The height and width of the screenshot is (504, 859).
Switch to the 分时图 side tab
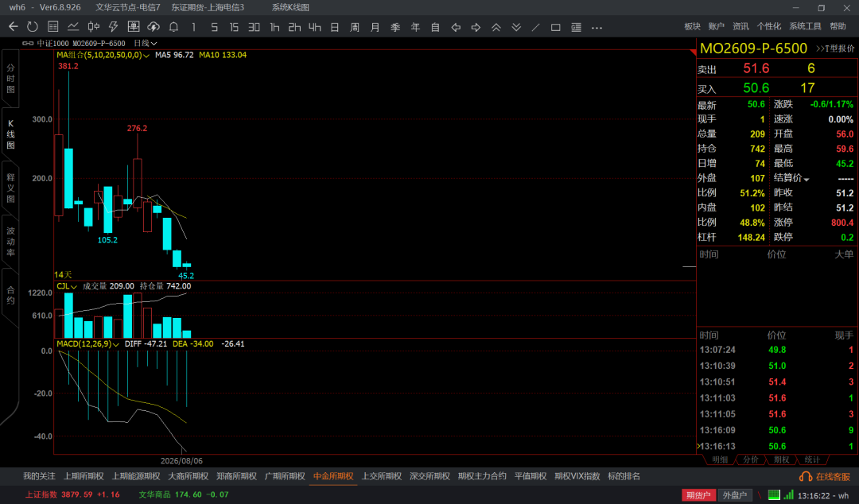coord(10,79)
